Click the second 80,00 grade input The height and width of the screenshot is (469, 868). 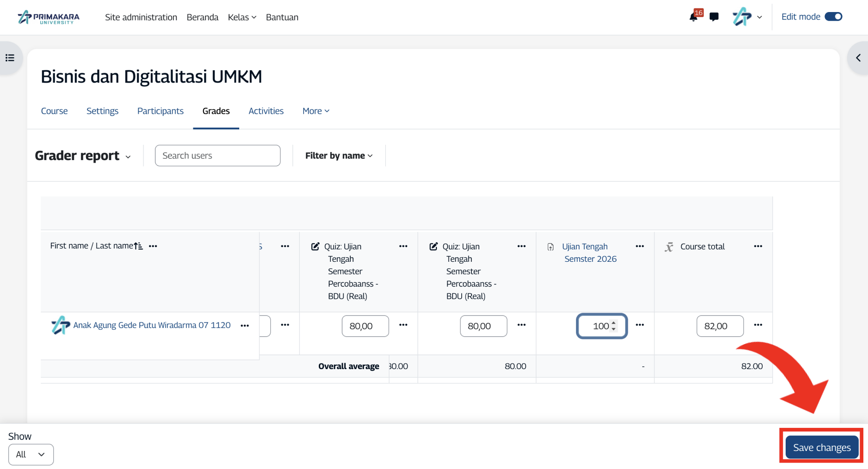(484, 326)
